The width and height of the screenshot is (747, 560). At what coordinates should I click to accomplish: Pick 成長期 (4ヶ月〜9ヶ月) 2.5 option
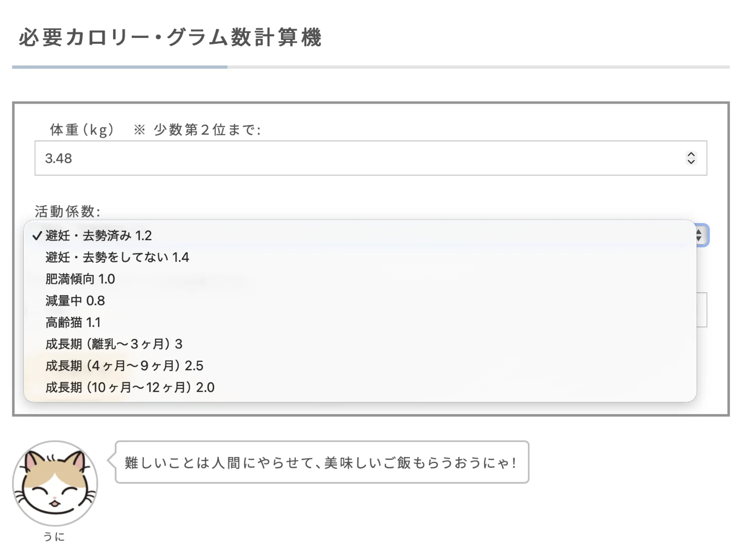click(124, 366)
